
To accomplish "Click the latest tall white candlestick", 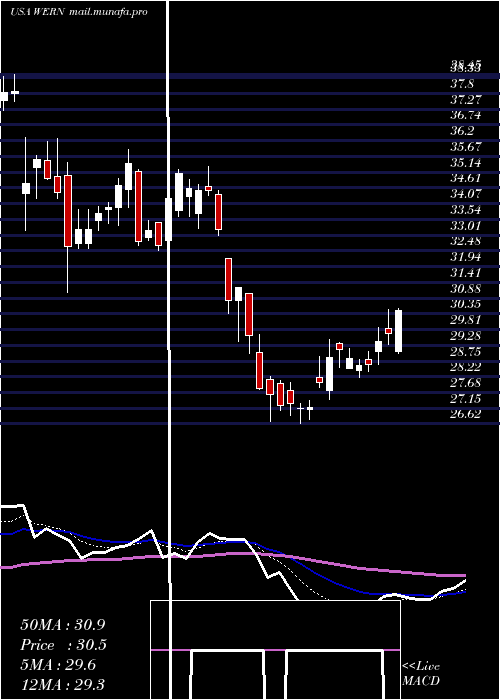I will point(399,331).
